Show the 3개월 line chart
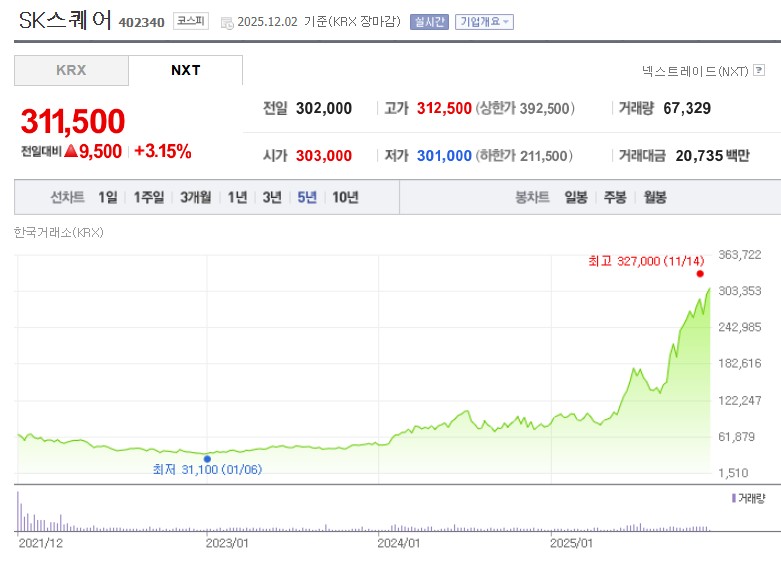781x563 pixels. click(x=195, y=197)
